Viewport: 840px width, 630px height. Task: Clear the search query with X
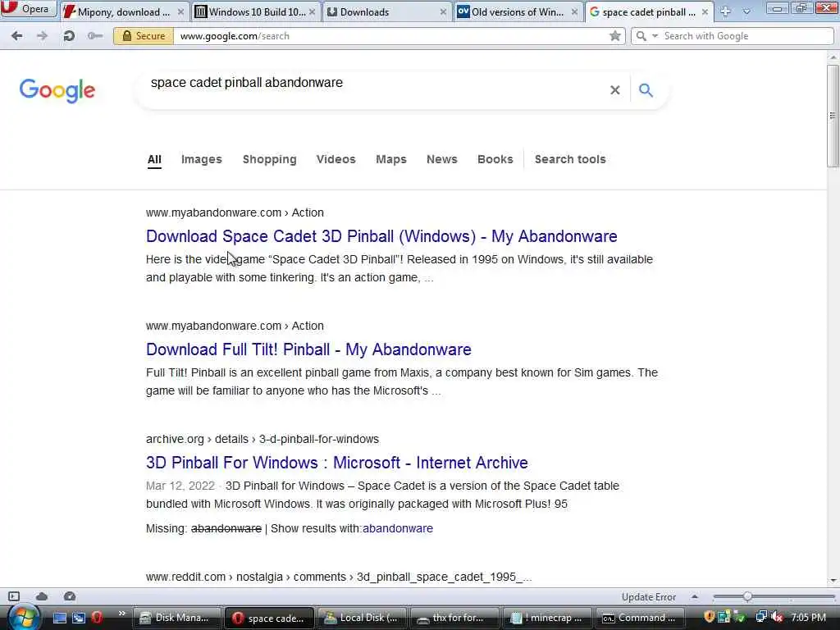[615, 90]
